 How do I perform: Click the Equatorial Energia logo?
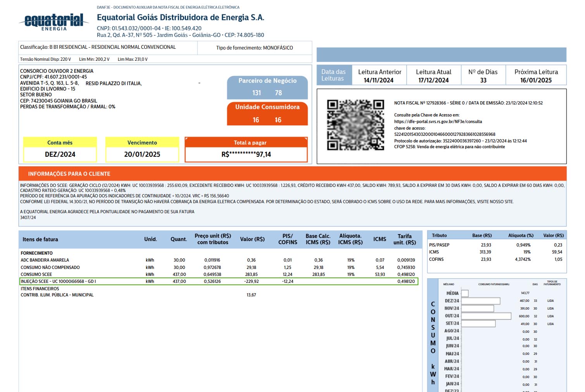tap(53, 22)
